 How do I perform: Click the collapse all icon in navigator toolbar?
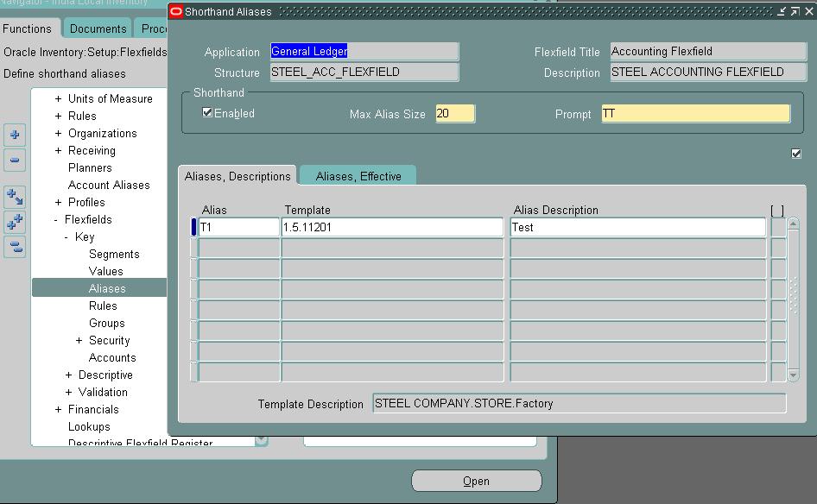click(14, 248)
